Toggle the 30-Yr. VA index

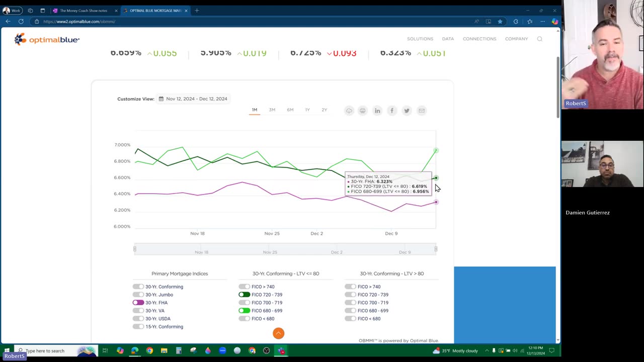click(x=138, y=311)
